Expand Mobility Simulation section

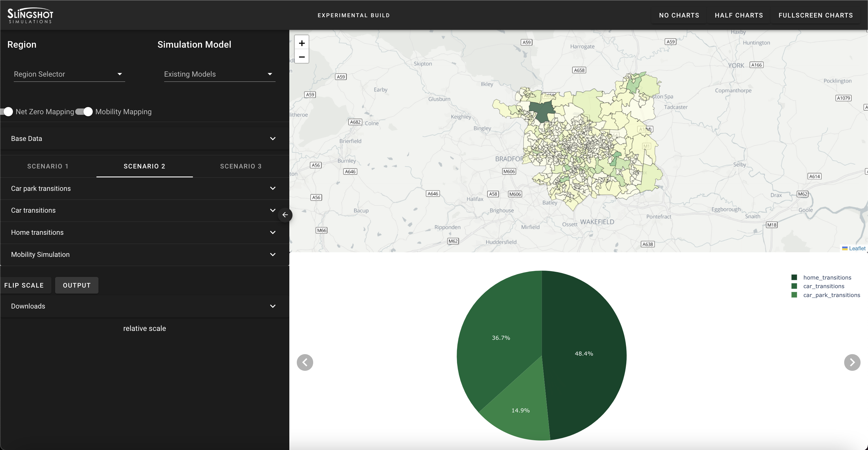click(x=144, y=255)
